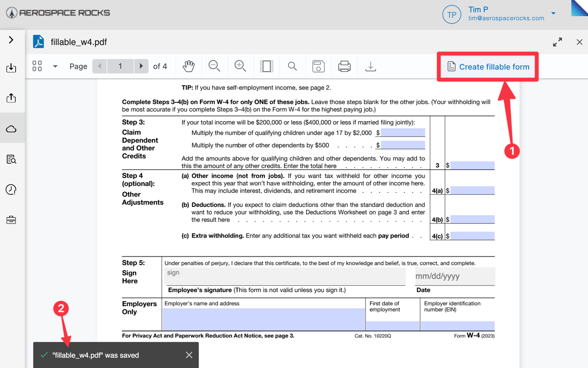Image resolution: width=588 pixels, height=368 pixels.
Task: Open the Tim P account dropdown arrow
Action: coord(553,14)
